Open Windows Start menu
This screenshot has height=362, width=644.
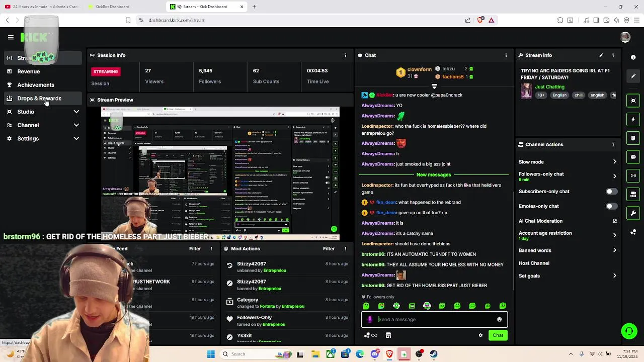point(210,354)
